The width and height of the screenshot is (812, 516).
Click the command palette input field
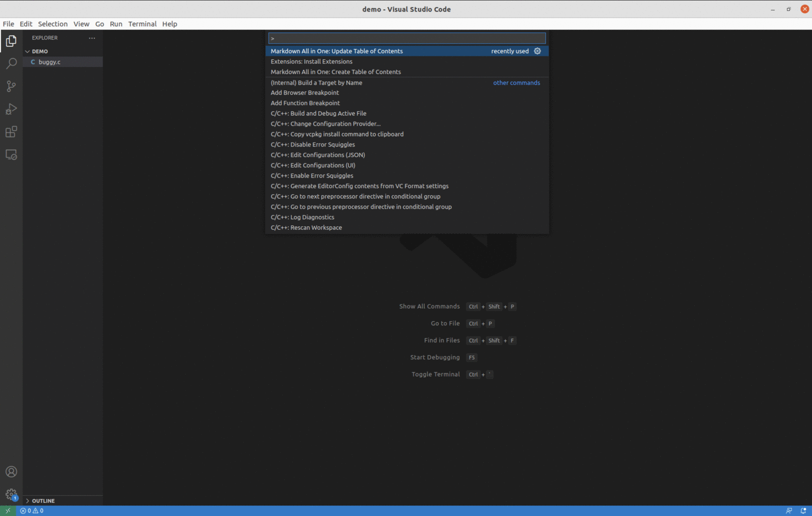click(x=406, y=38)
